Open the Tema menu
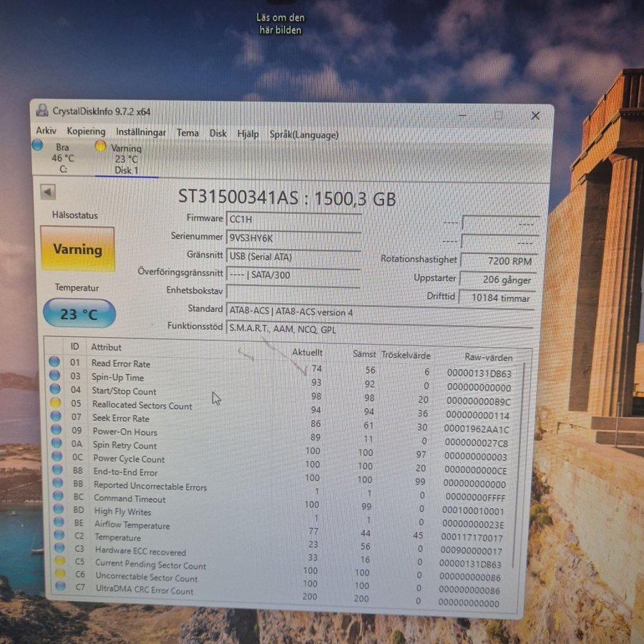This screenshot has width=644, height=644. pos(187,132)
